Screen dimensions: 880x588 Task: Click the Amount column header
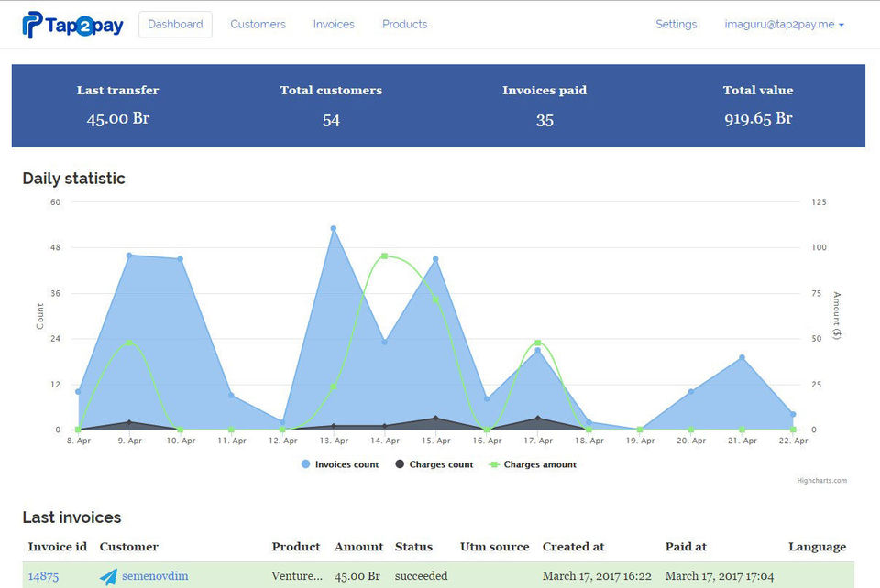point(358,547)
